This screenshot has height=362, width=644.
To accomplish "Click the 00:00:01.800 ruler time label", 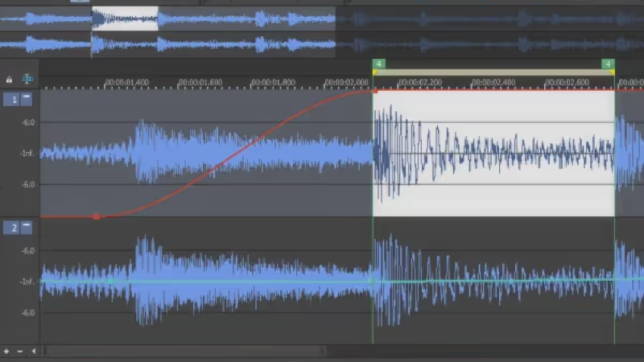I will click(273, 83).
